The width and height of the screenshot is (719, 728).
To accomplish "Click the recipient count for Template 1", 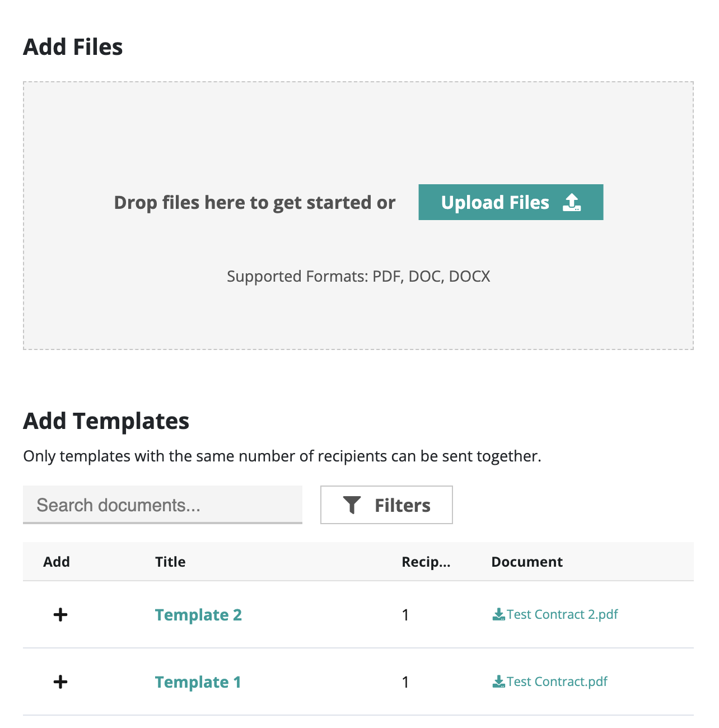I will (x=405, y=682).
